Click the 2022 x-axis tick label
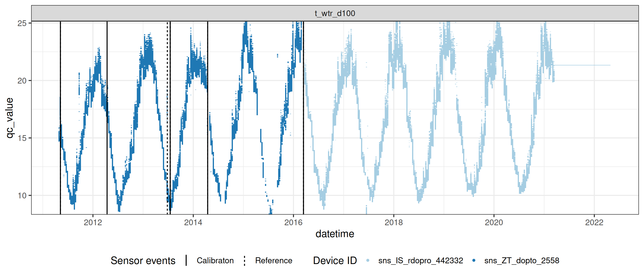Screen dimensions: 644x276 point(594,223)
